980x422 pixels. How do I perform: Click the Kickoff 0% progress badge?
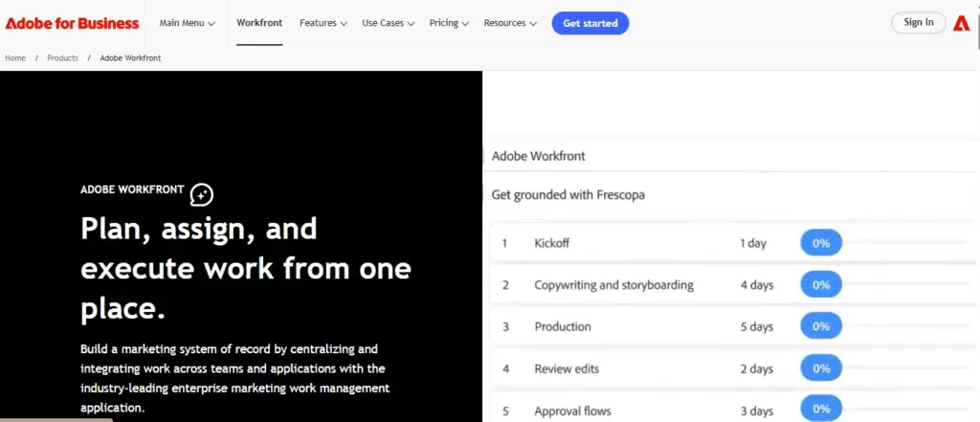point(820,243)
